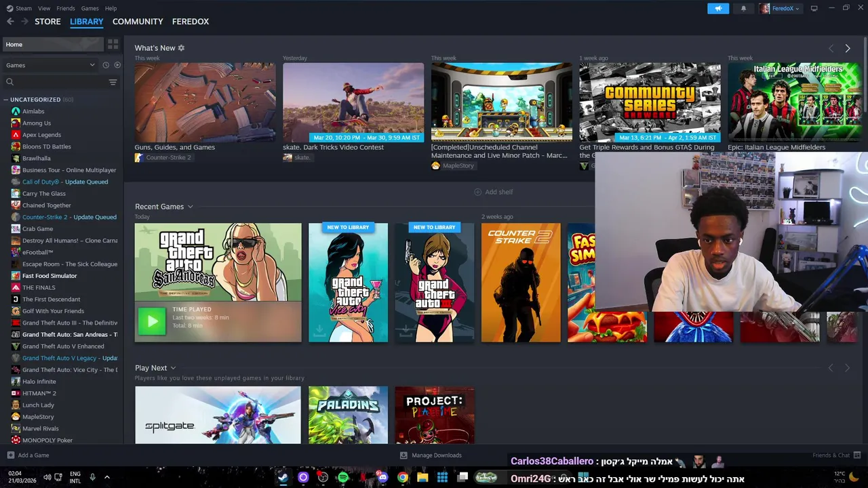Go forward with the navigation arrow
The width and height of the screenshot is (868, 488).
tap(24, 22)
